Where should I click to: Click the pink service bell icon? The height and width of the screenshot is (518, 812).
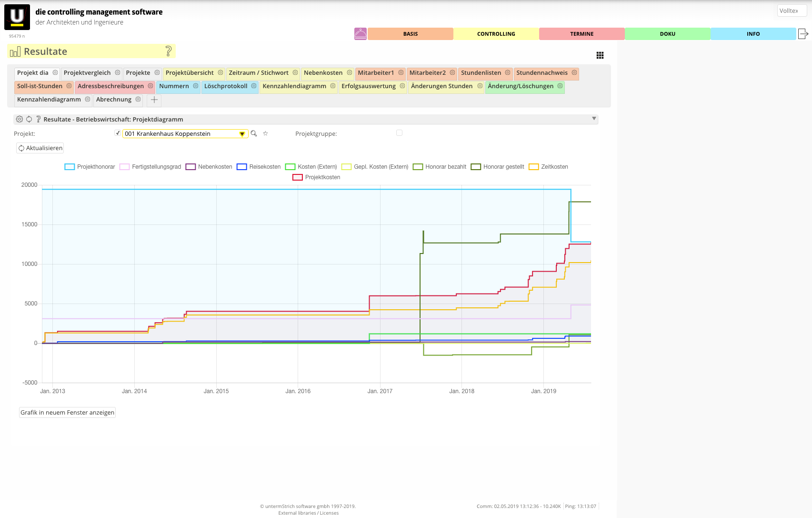(361, 34)
